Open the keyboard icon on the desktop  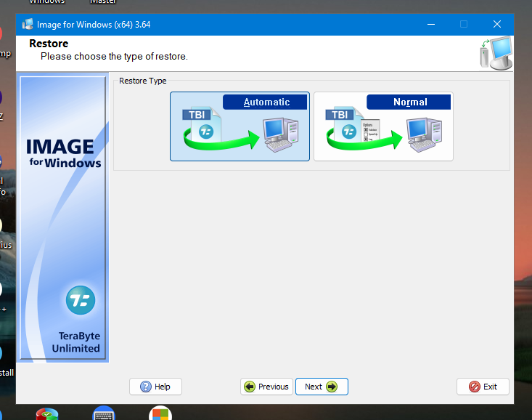coord(104,413)
